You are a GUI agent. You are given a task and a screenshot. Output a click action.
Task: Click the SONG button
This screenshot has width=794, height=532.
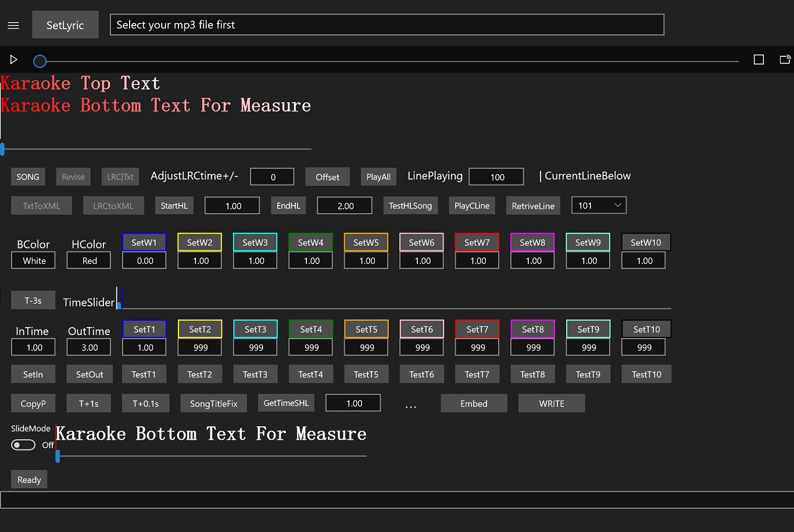coord(28,177)
